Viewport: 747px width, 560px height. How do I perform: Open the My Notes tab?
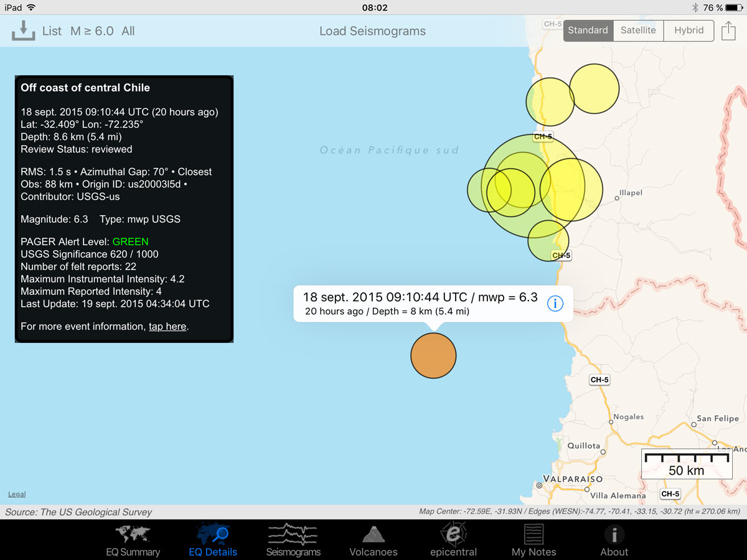coord(533,540)
